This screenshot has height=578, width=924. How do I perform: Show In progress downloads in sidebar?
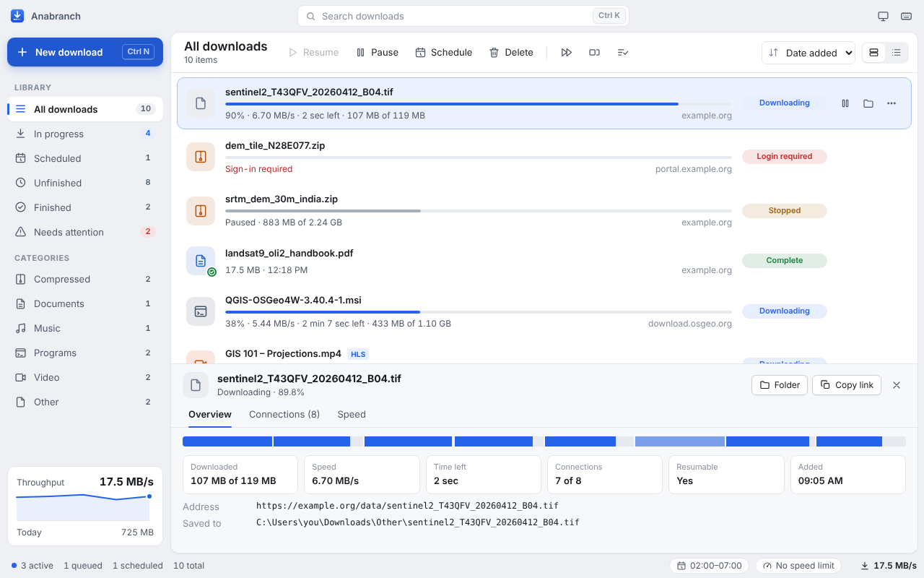(85, 134)
